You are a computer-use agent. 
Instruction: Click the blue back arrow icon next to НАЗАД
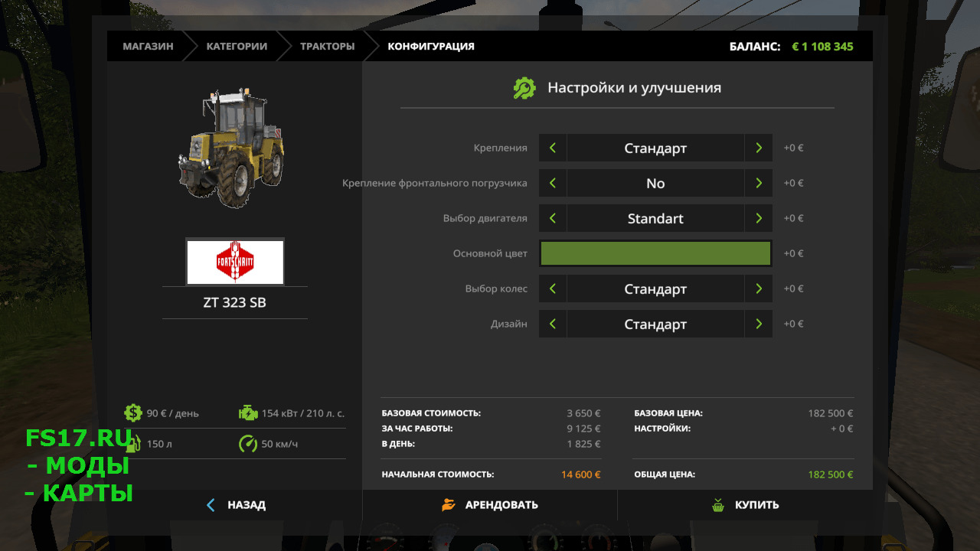[211, 505]
